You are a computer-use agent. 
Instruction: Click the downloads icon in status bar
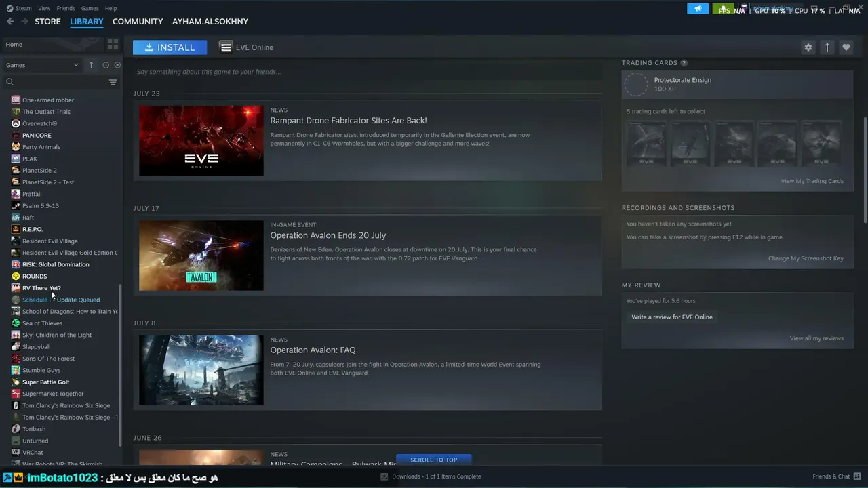pos(385,476)
